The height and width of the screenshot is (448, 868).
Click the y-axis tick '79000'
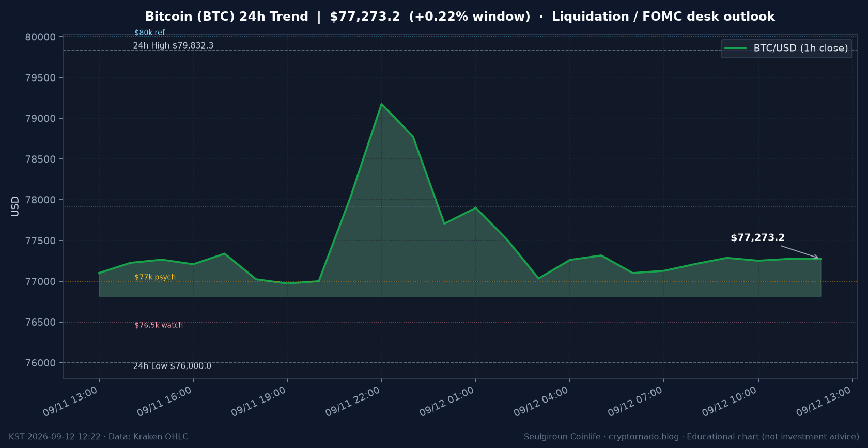click(x=40, y=119)
